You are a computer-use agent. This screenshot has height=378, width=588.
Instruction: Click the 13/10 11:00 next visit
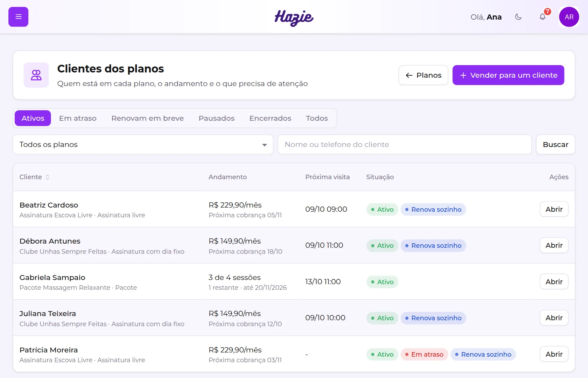[323, 282]
